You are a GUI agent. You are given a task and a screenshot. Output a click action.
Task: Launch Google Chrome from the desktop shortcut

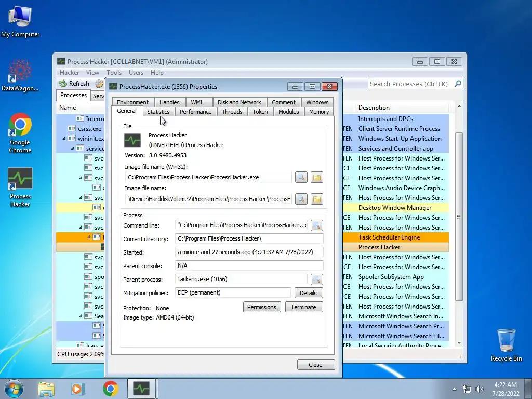(20, 133)
